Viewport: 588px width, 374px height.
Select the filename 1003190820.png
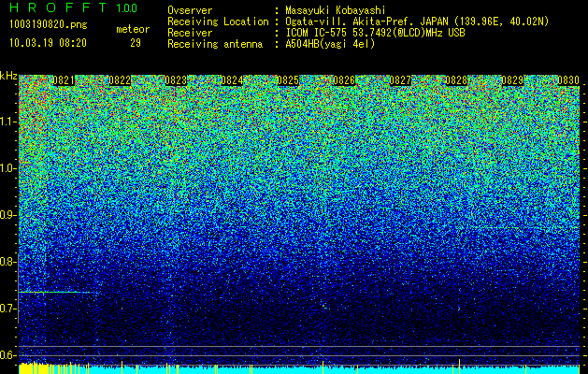[x=49, y=25]
